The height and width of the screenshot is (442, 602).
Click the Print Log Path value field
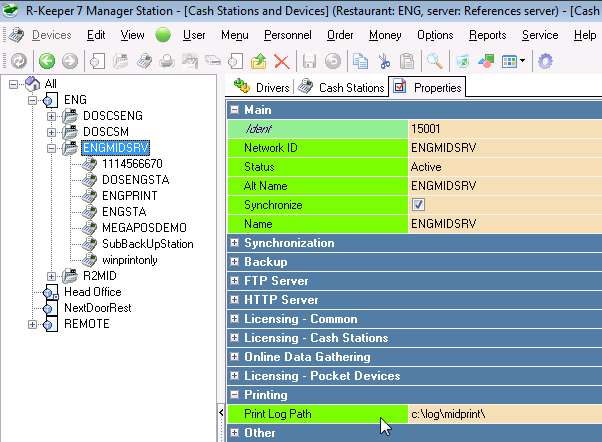tap(505, 414)
